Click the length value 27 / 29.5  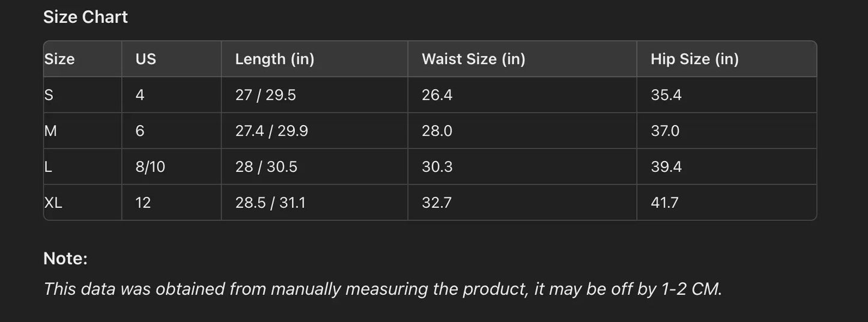266,95
